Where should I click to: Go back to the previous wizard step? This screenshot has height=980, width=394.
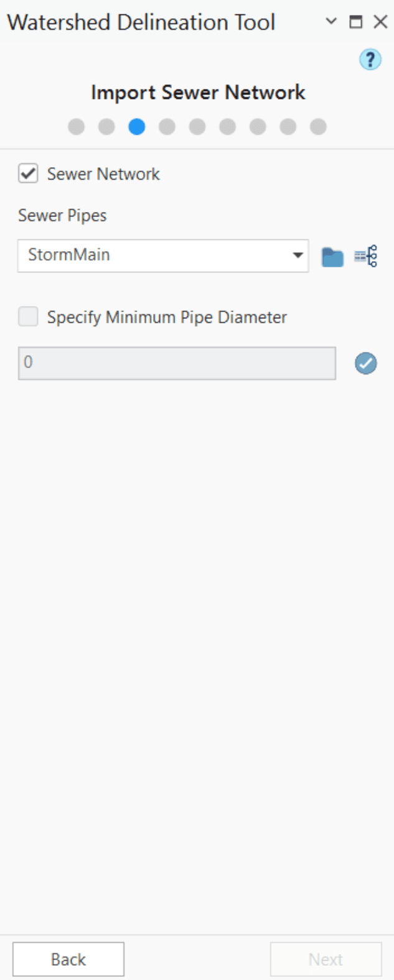pyautogui.click(x=68, y=959)
